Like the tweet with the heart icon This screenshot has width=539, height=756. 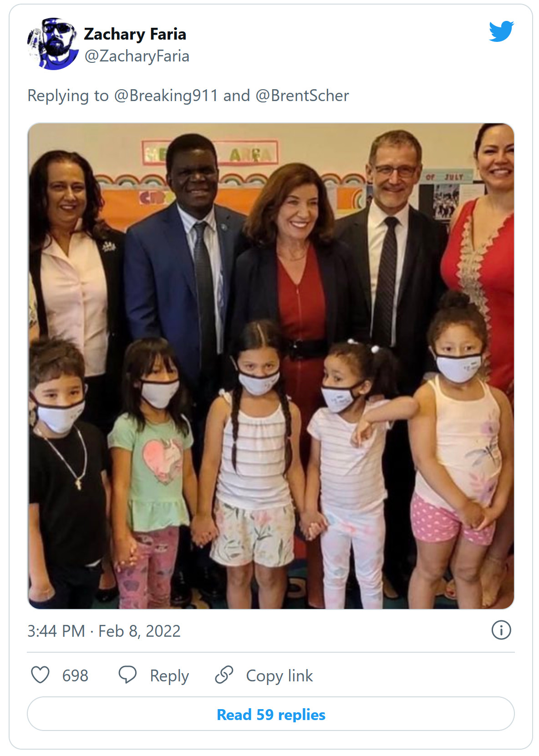click(x=40, y=675)
